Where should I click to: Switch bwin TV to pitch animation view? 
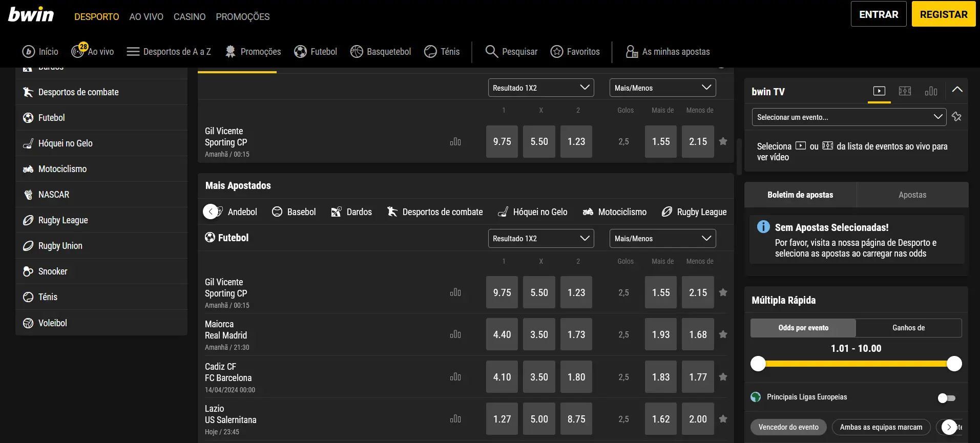[905, 91]
